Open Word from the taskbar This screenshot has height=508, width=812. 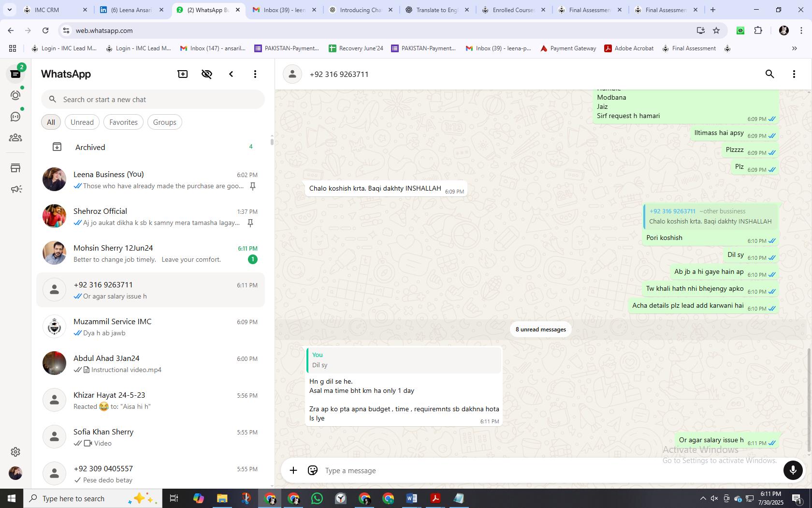pyautogui.click(x=412, y=498)
